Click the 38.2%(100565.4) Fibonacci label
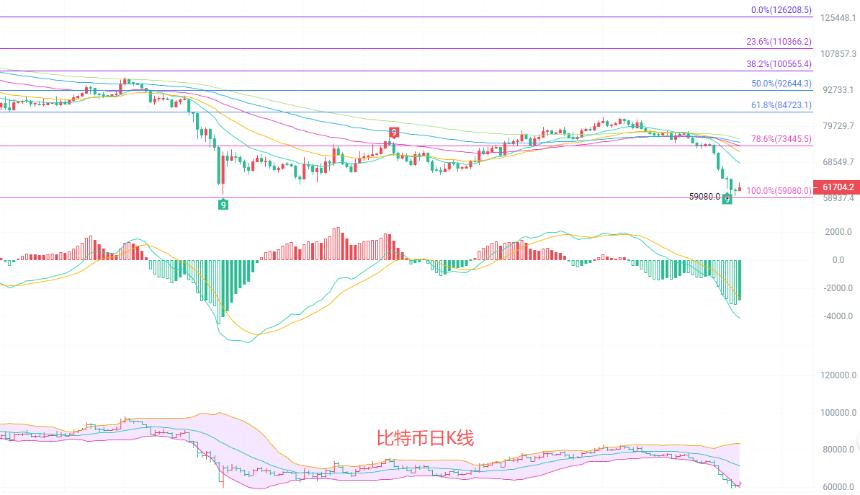The height and width of the screenshot is (495, 860). 779,64
